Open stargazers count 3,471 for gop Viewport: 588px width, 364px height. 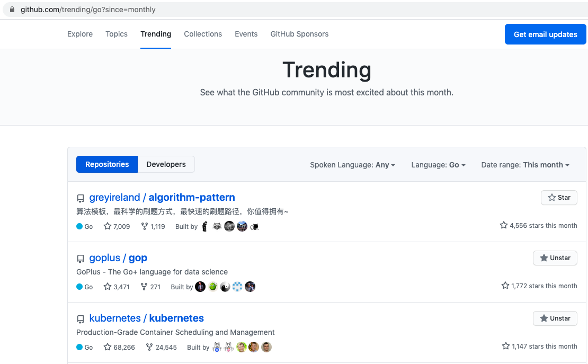click(117, 287)
